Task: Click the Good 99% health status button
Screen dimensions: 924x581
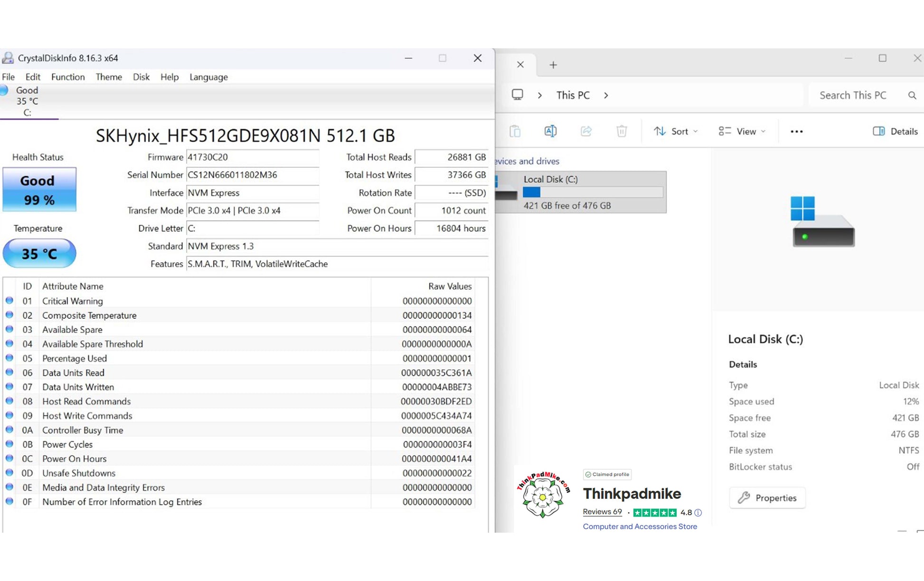Action: tap(39, 190)
